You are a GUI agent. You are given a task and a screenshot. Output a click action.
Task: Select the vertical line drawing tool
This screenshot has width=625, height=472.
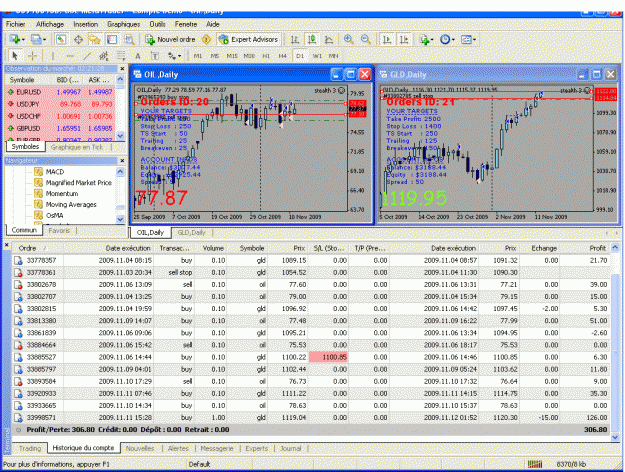[53, 56]
